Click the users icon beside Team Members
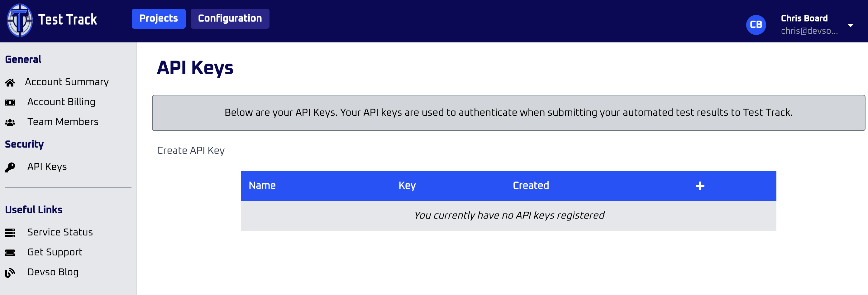 tap(10, 123)
